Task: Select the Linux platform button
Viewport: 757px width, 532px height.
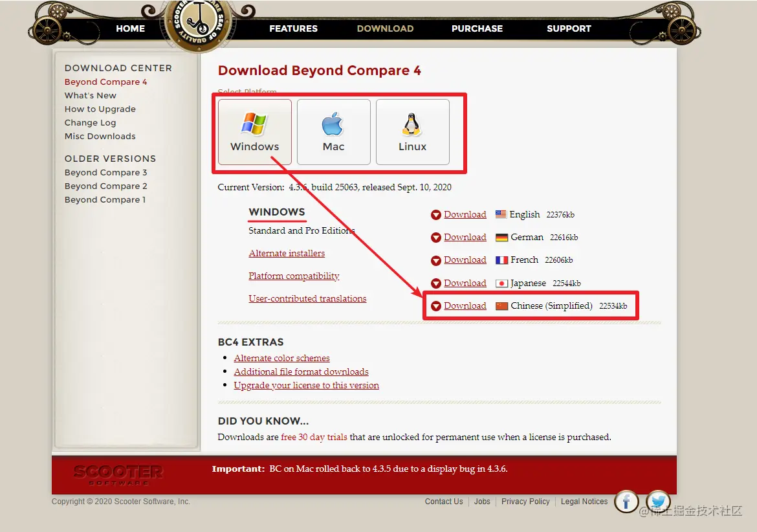Action: point(412,132)
